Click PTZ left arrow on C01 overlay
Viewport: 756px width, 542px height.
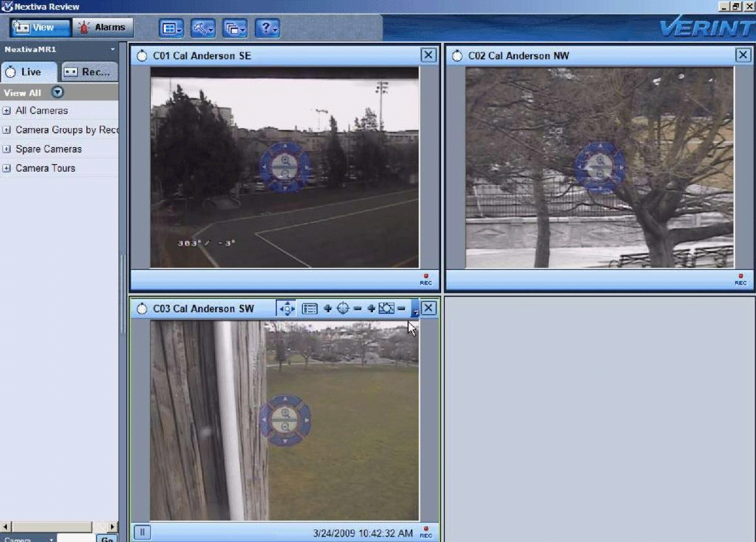coord(263,167)
